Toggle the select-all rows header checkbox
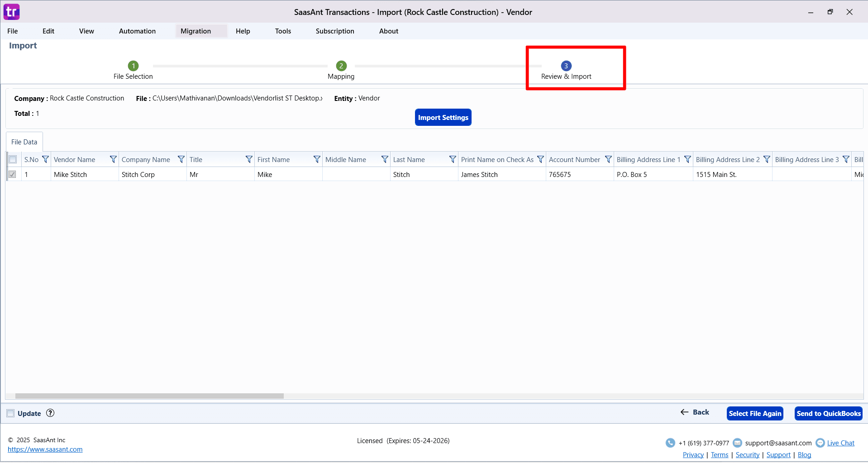Image resolution: width=868 pixels, height=463 pixels. click(x=13, y=159)
